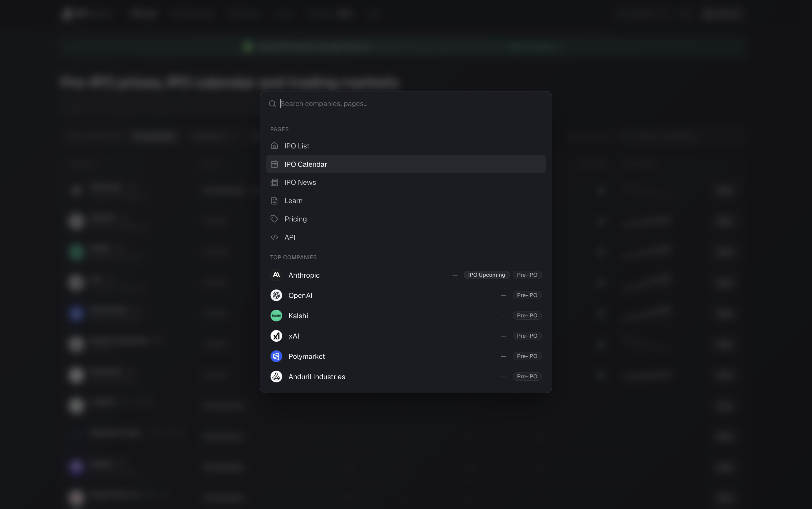Choose Polymarket in the company list
This screenshot has width=812, height=509.
[406, 356]
